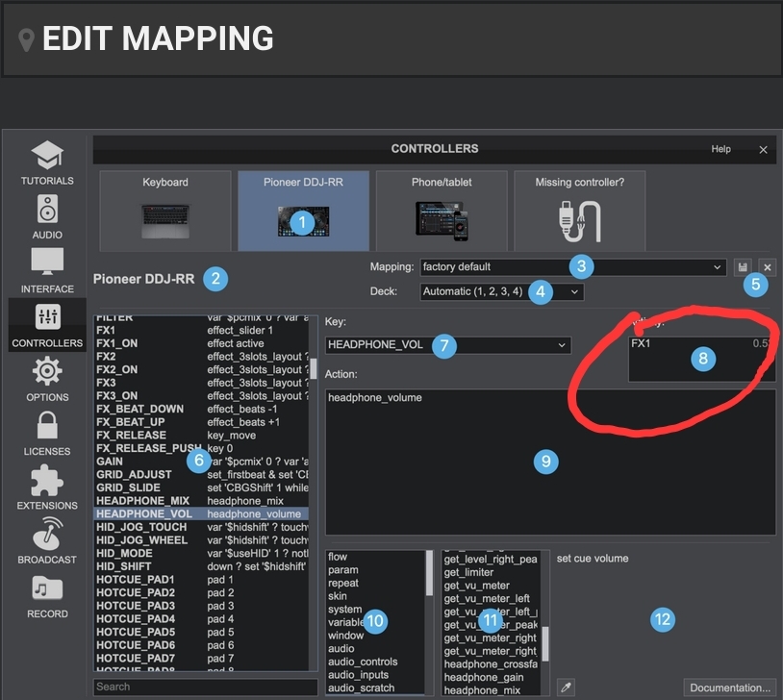Click into the Search field
Image resolution: width=783 pixels, height=700 pixels.
click(x=205, y=687)
